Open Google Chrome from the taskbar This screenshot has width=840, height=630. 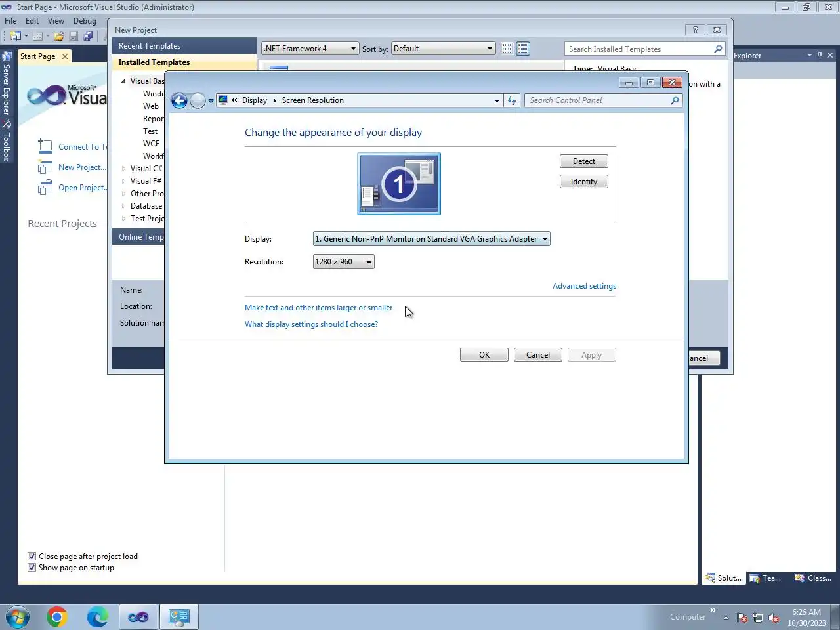pos(57,617)
